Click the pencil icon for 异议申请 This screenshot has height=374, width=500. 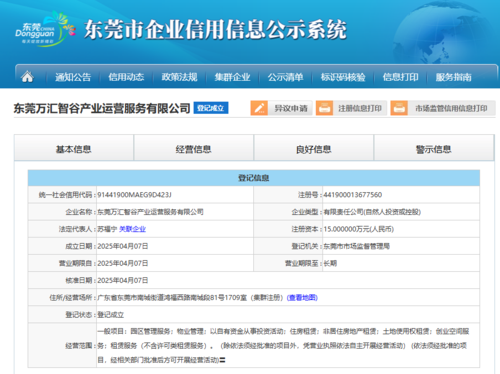[259, 108]
